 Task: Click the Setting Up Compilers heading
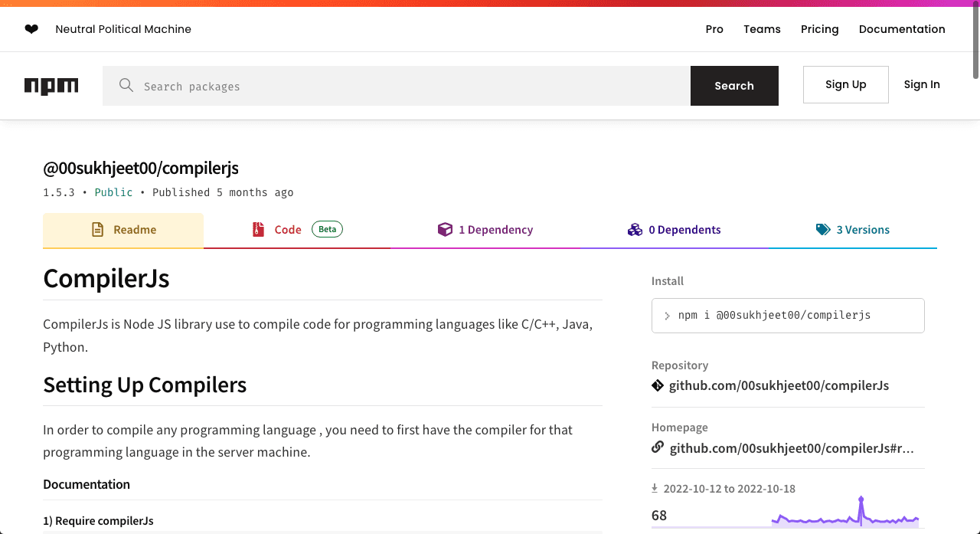[145, 385]
